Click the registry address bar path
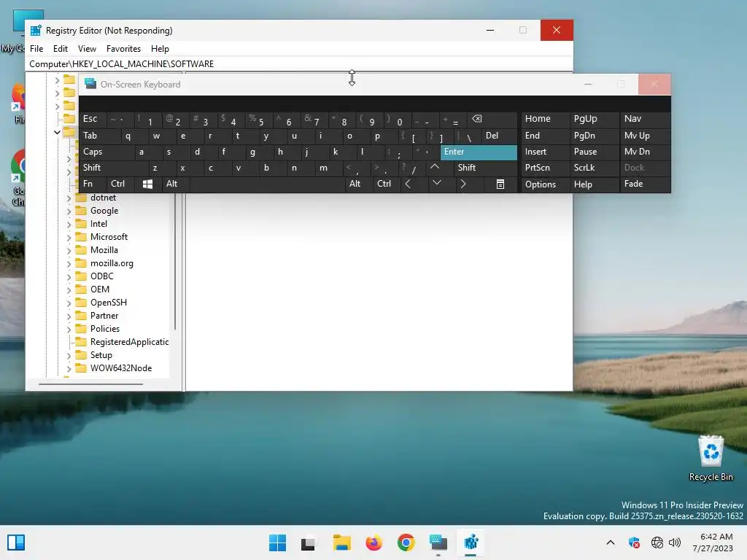747x560 pixels. (x=122, y=64)
